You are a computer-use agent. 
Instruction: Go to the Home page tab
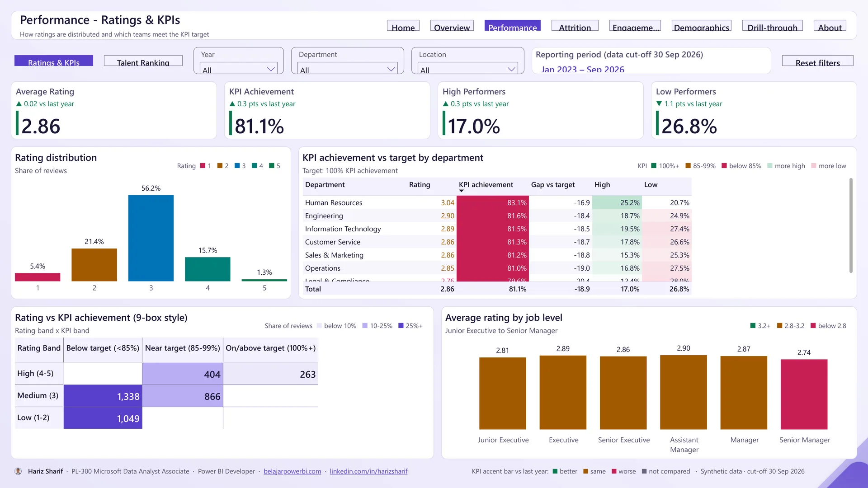tap(403, 26)
